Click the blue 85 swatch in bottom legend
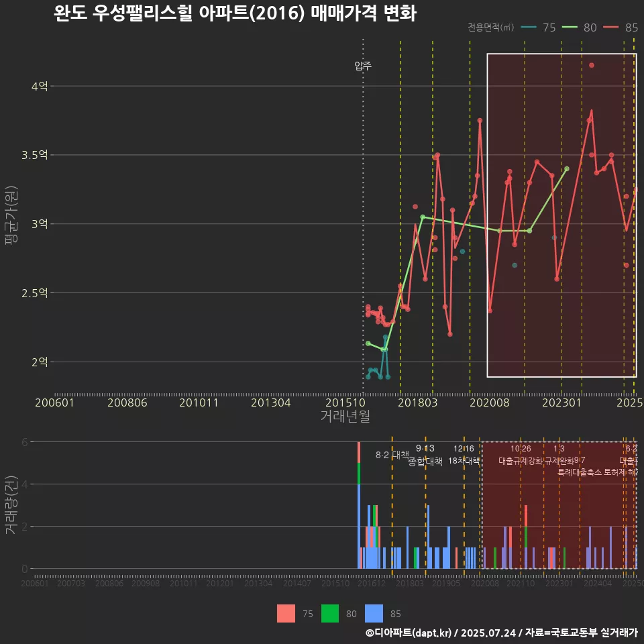The width and height of the screenshot is (644, 644). tap(374, 614)
